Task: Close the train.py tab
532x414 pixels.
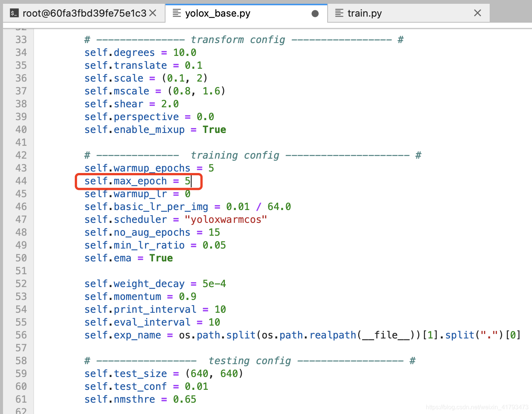Action: 478,13
